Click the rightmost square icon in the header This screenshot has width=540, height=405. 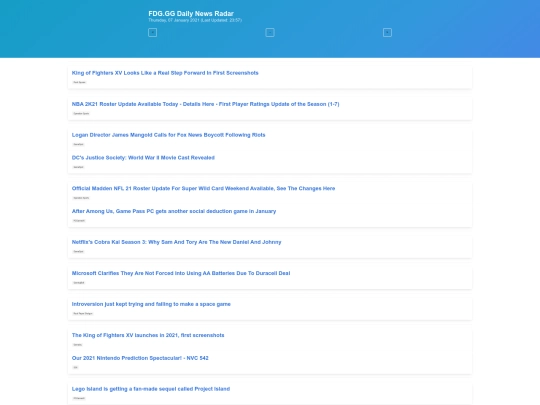click(x=387, y=33)
